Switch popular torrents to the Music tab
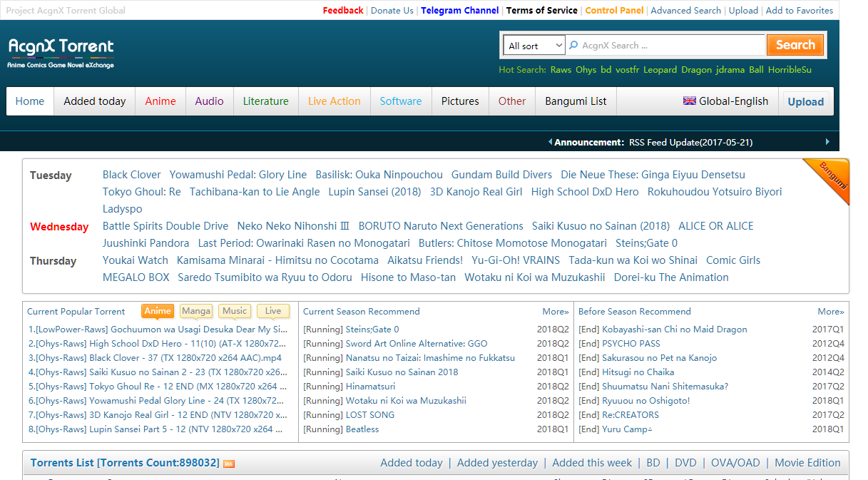This screenshot has height=480, width=868. [x=235, y=311]
